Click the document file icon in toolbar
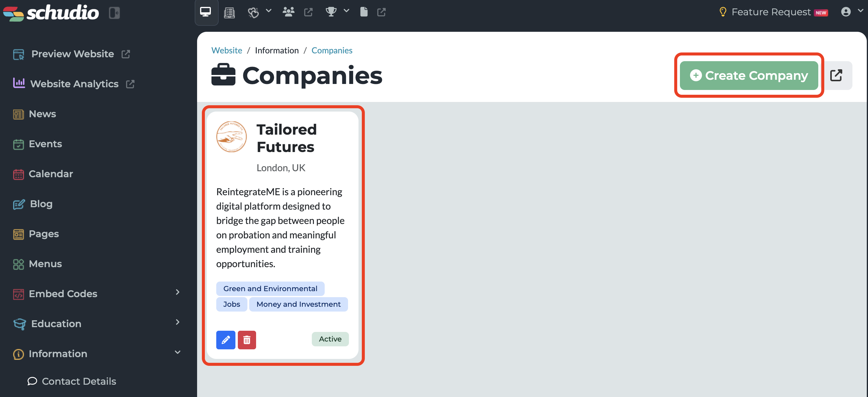This screenshot has height=397, width=868. click(364, 12)
